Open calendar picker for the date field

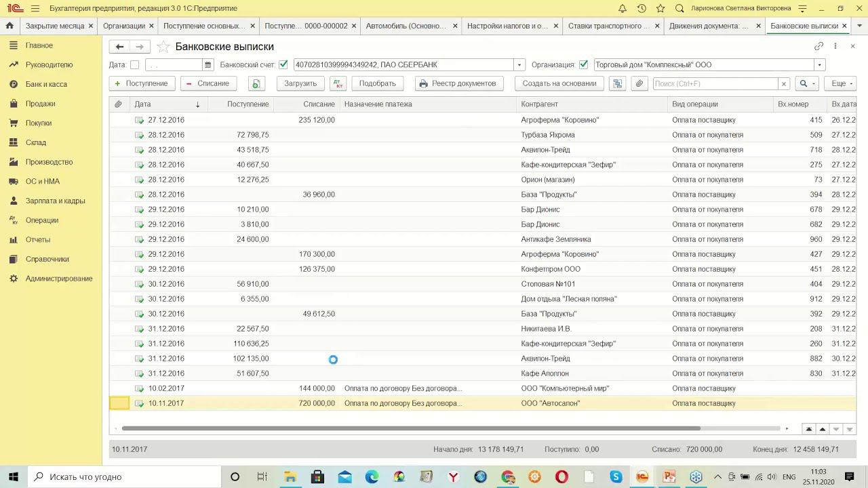(208, 65)
